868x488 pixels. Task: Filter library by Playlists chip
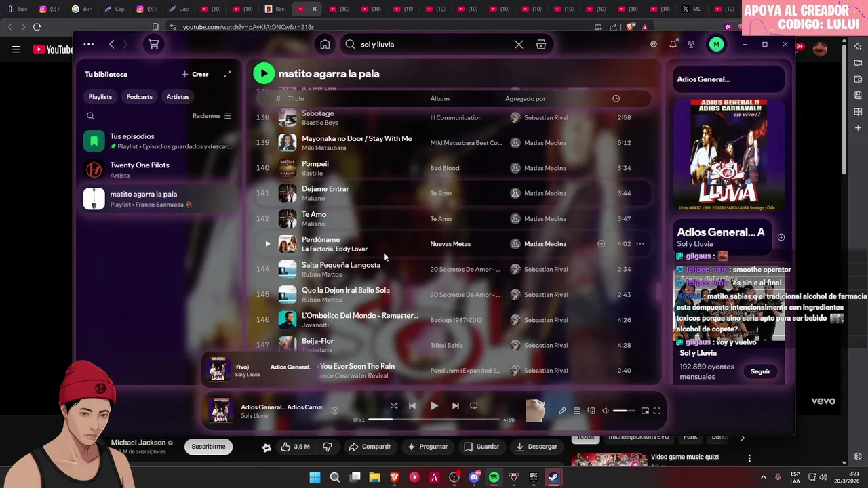pyautogui.click(x=100, y=97)
